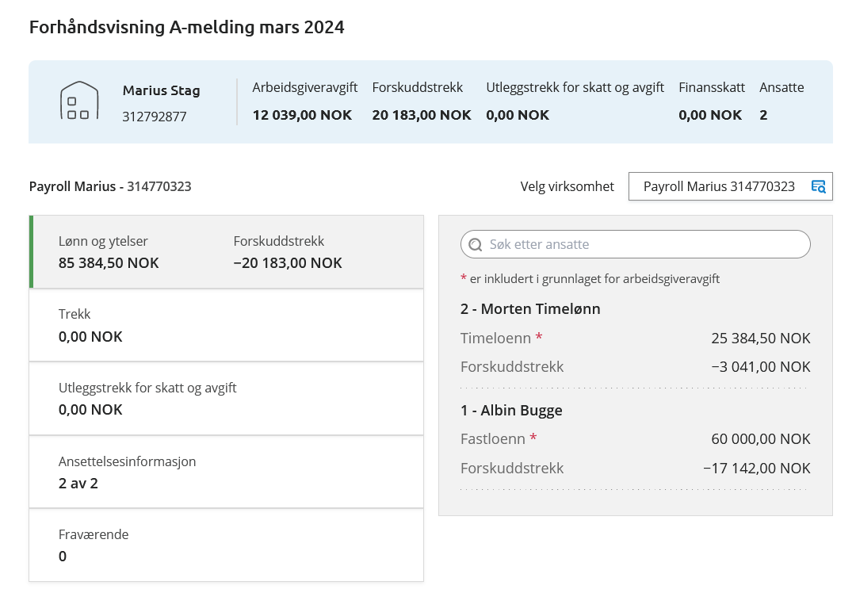This screenshot has width=856, height=616.
Task: Click the company building icon beside Marius Stag
Action: [x=80, y=101]
